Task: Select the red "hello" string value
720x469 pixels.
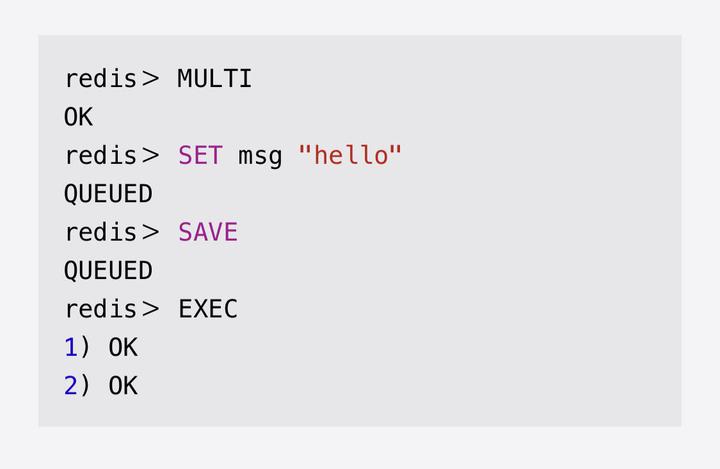Action: click(350, 156)
